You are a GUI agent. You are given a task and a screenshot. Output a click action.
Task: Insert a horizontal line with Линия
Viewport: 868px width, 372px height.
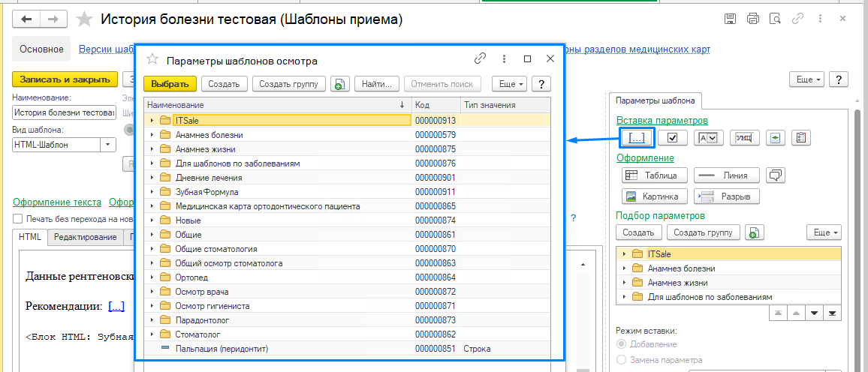point(728,175)
